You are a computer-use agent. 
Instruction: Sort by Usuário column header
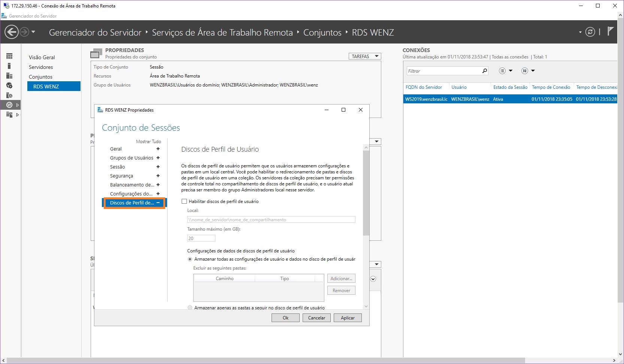[x=459, y=87]
